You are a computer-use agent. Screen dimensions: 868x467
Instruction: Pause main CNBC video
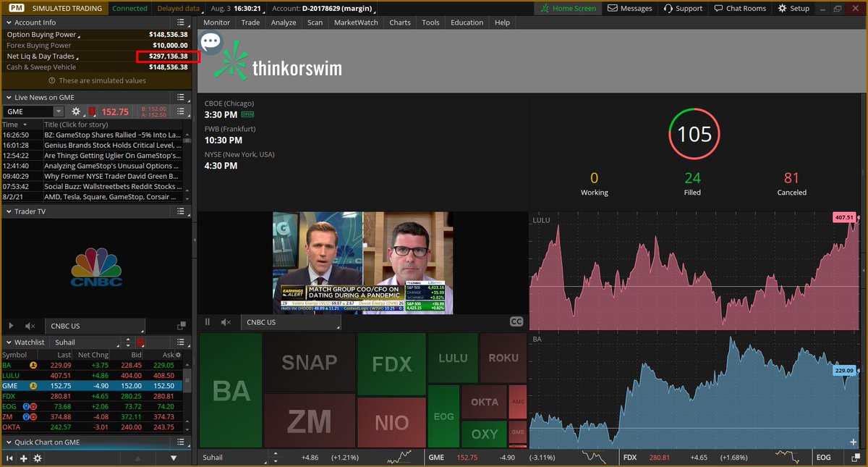pyautogui.click(x=208, y=322)
